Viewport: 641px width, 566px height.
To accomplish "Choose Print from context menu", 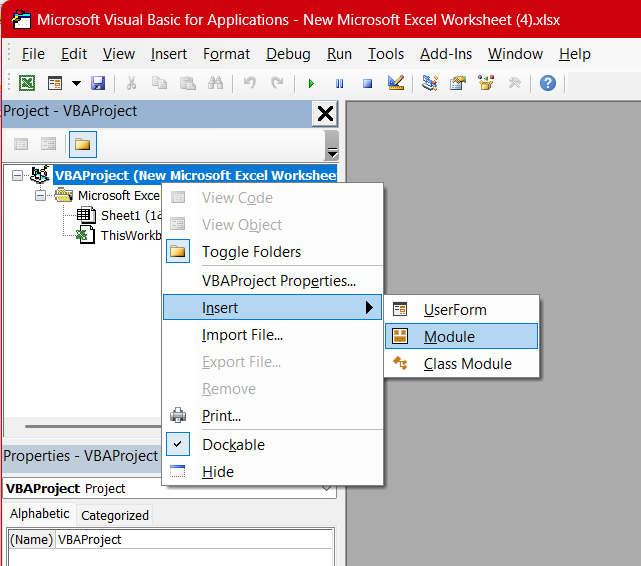I will pos(273,416).
